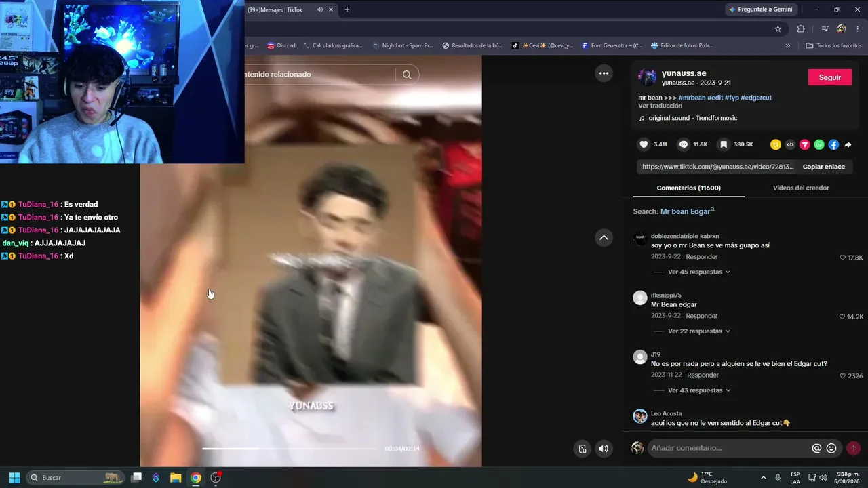Open more share options arrow
Image resolution: width=868 pixels, height=488 pixels.
click(x=848, y=144)
